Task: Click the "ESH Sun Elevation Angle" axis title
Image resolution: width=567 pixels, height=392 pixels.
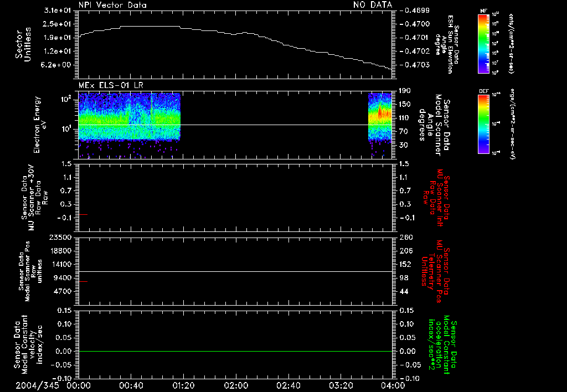Action: 447,44
